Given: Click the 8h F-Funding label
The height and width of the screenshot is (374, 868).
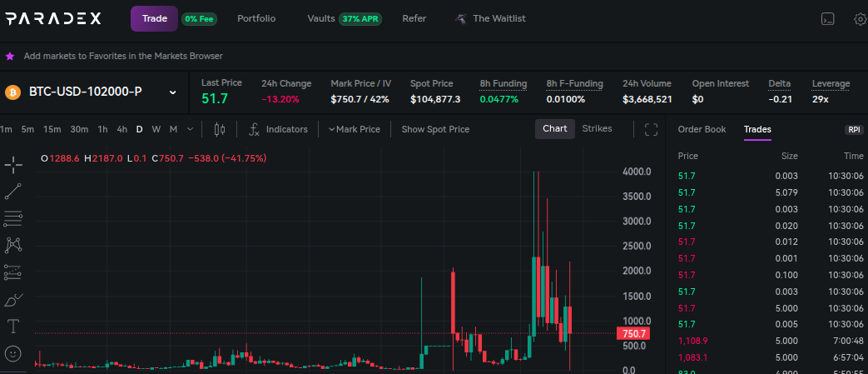Looking at the screenshot, I should 574,83.
